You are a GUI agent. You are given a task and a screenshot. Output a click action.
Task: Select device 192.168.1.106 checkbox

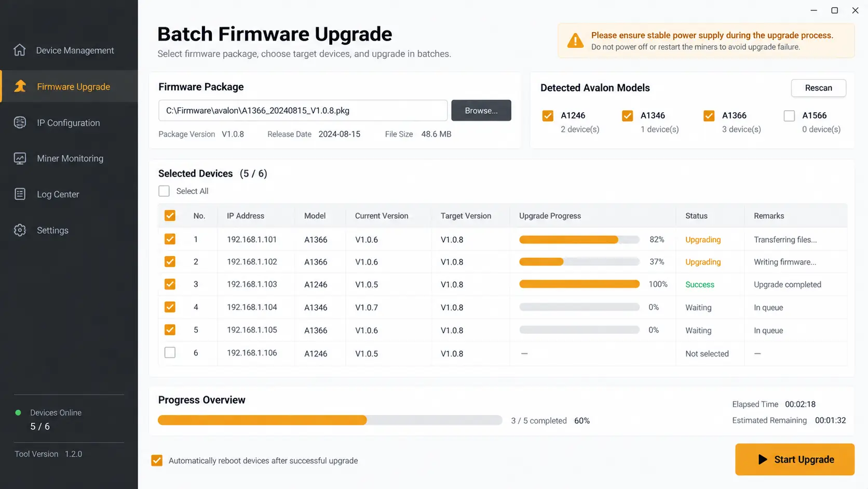pyautogui.click(x=170, y=352)
